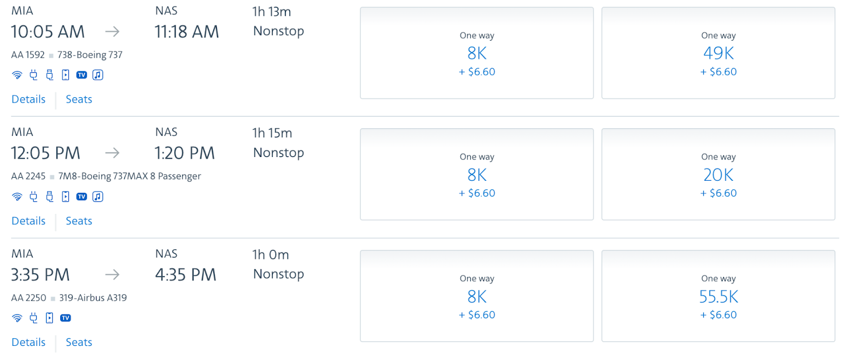View Seats for the 10:05 AM flight
This screenshot has width=868, height=354.
79,99
